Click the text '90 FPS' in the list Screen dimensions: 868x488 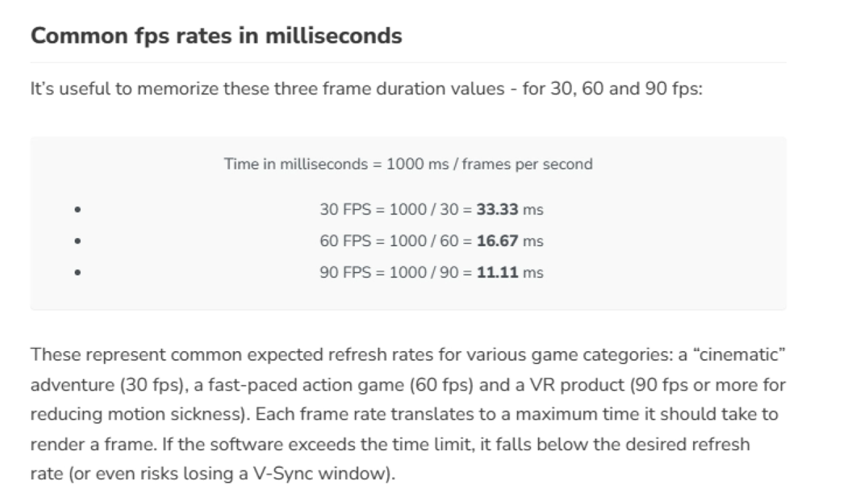pos(345,272)
